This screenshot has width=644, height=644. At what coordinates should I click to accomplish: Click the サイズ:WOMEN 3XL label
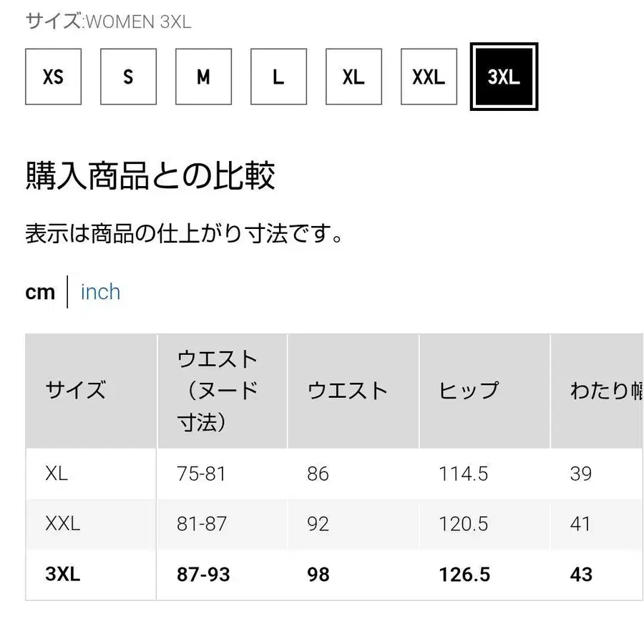point(109,21)
